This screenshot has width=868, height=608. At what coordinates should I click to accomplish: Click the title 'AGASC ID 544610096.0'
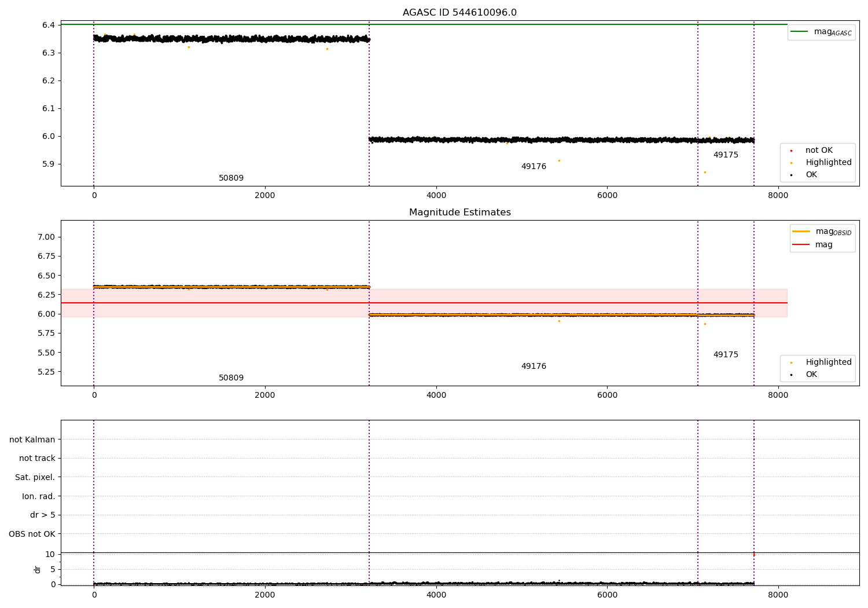pos(459,13)
